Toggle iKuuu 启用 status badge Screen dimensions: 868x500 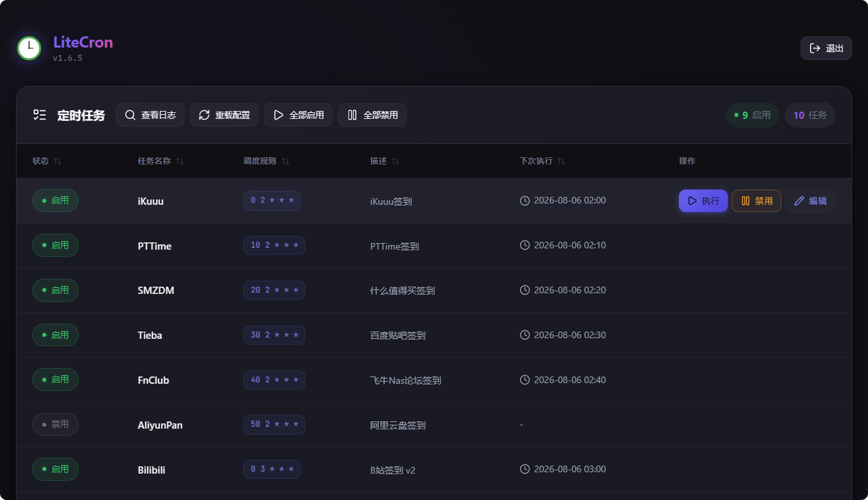[56, 200]
